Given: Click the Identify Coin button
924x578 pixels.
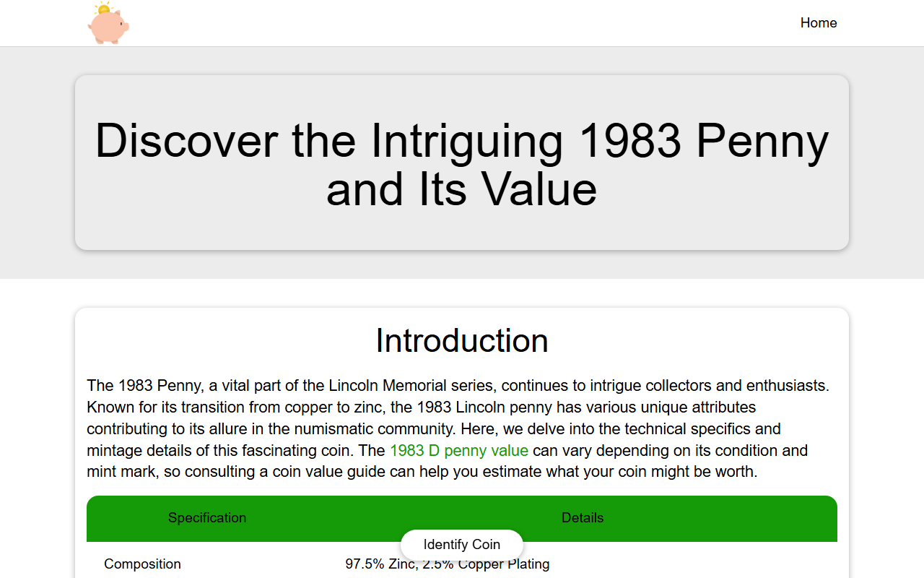Looking at the screenshot, I should coord(462,545).
